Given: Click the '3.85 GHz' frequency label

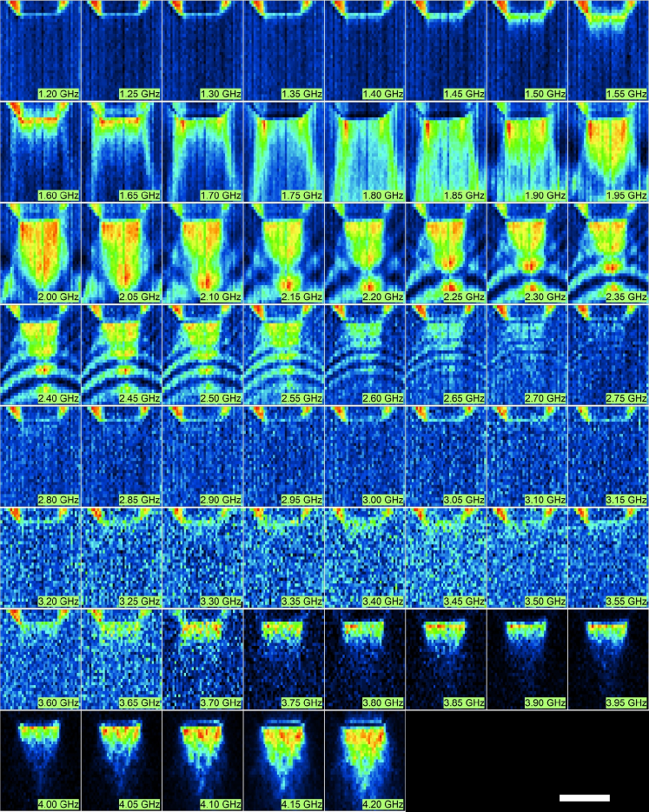Looking at the screenshot, I should click(x=464, y=703).
